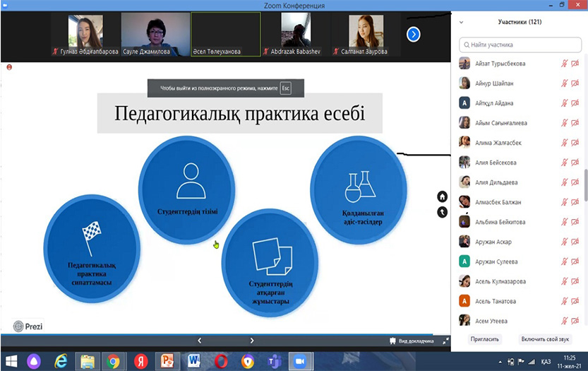Click the Включить свой звук button
The height and width of the screenshot is (371, 588).
click(x=546, y=339)
